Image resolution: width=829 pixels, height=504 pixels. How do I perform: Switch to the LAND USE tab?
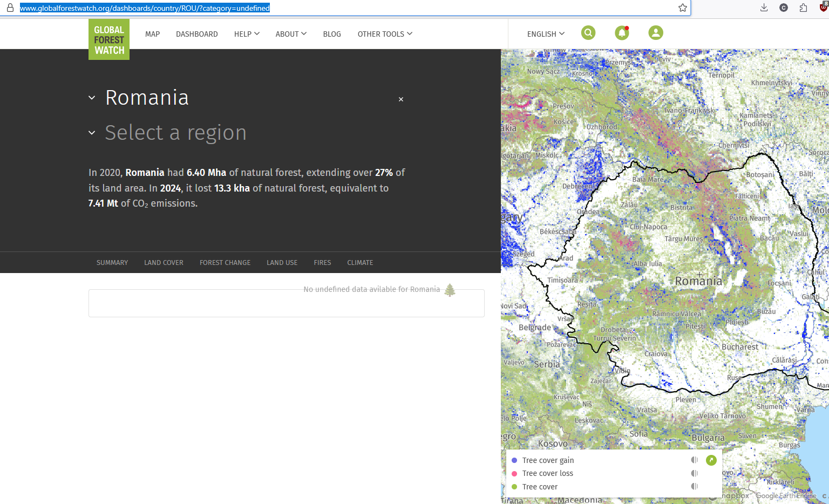click(x=282, y=263)
